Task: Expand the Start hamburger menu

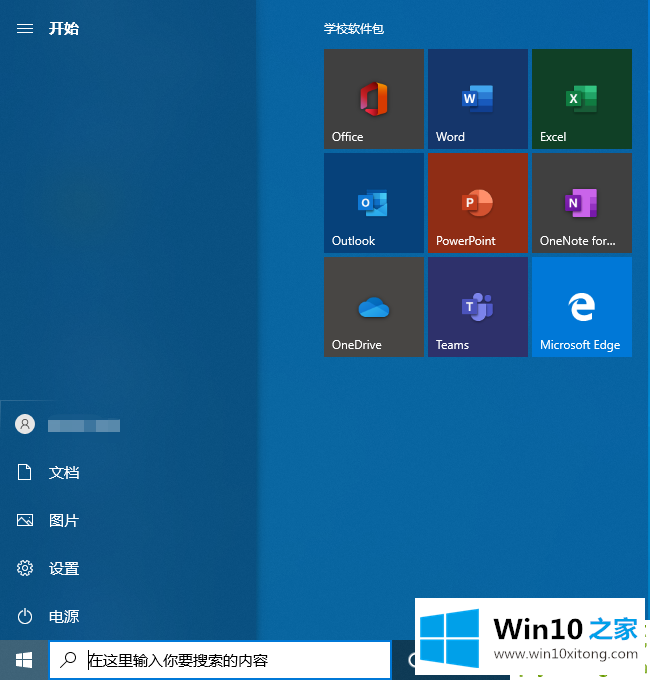Action: pos(25,29)
